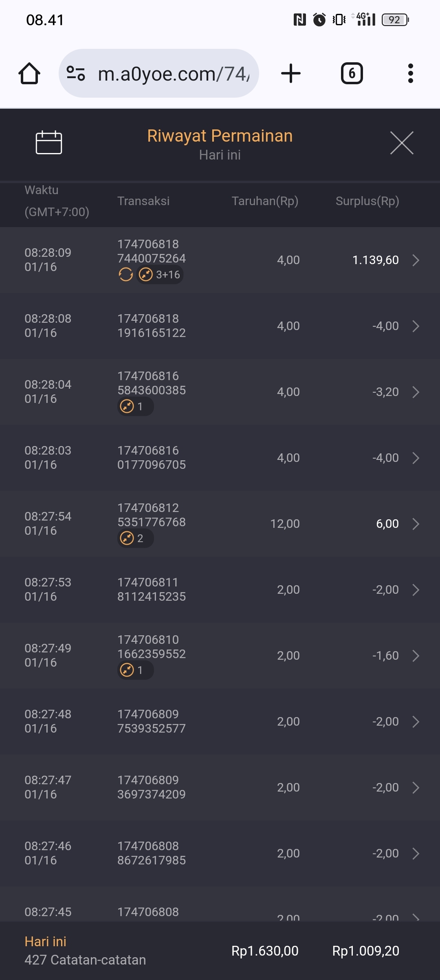Tap the badge with 2 in 08:27:54 row

[135, 538]
